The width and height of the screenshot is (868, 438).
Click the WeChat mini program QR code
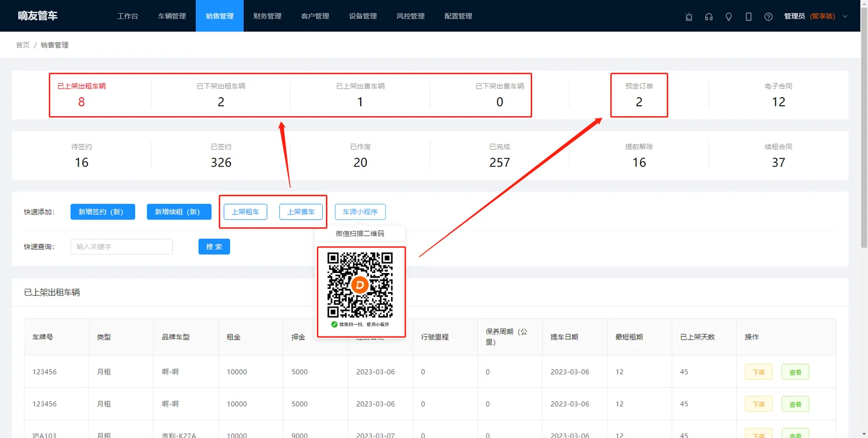click(x=360, y=285)
